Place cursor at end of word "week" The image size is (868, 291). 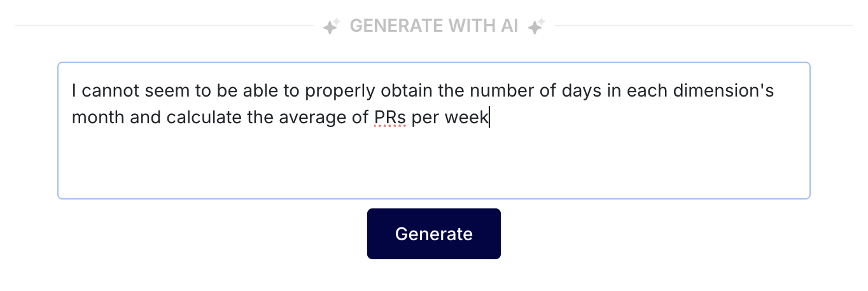click(x=489, y=118)
